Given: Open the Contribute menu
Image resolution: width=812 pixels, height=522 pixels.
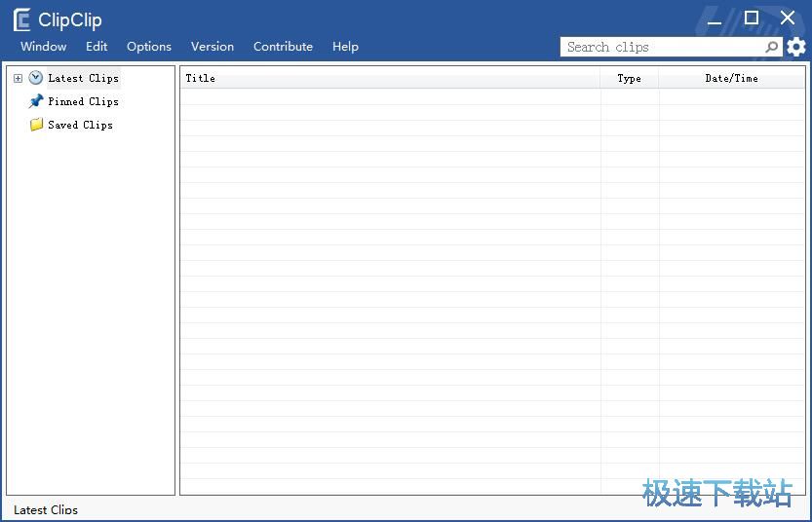Looking at the screenshot, I should (284, 47).
